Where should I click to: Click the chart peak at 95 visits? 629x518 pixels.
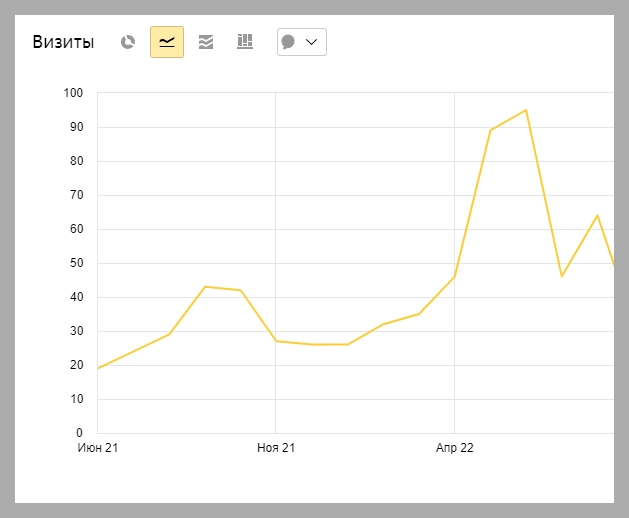[x=526, y=110]
